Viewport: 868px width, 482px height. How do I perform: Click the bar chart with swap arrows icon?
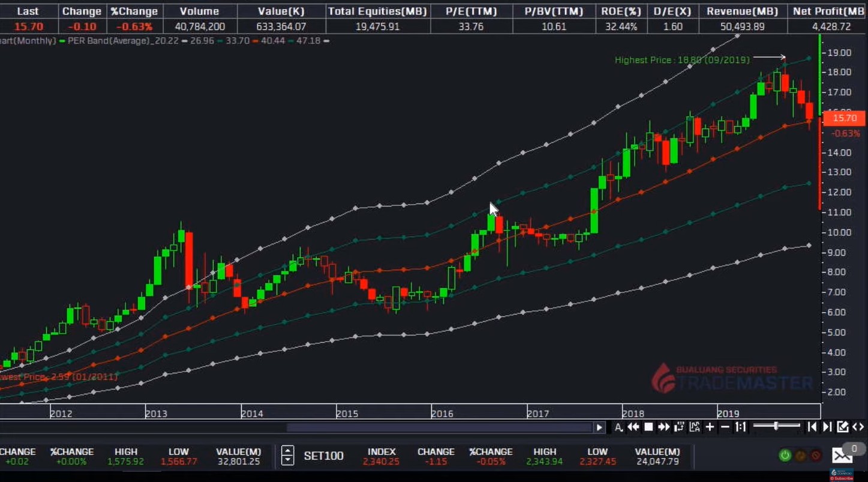679,427
